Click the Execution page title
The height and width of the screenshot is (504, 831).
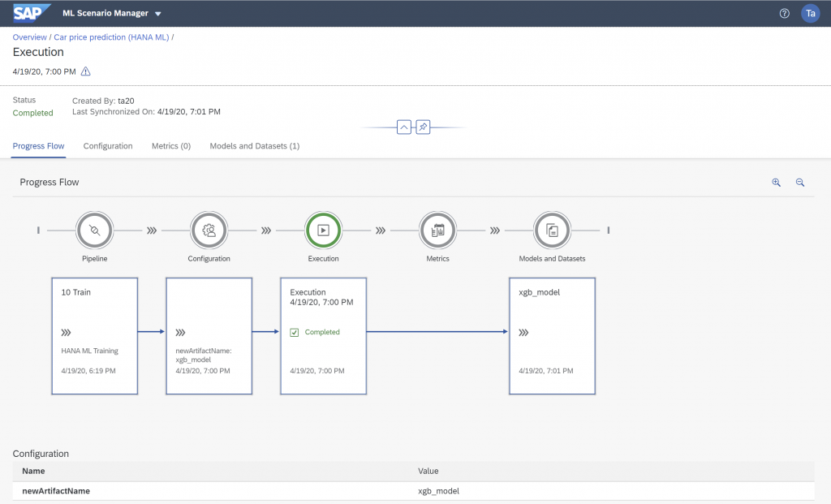tap(38, 52)
